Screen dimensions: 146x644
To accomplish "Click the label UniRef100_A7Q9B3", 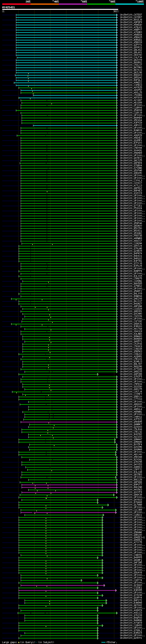I will tap(131, 32).
